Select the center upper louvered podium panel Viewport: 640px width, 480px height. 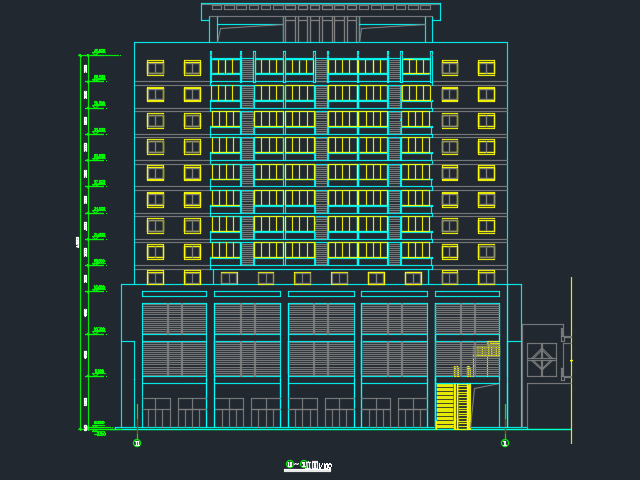point(321,319)
